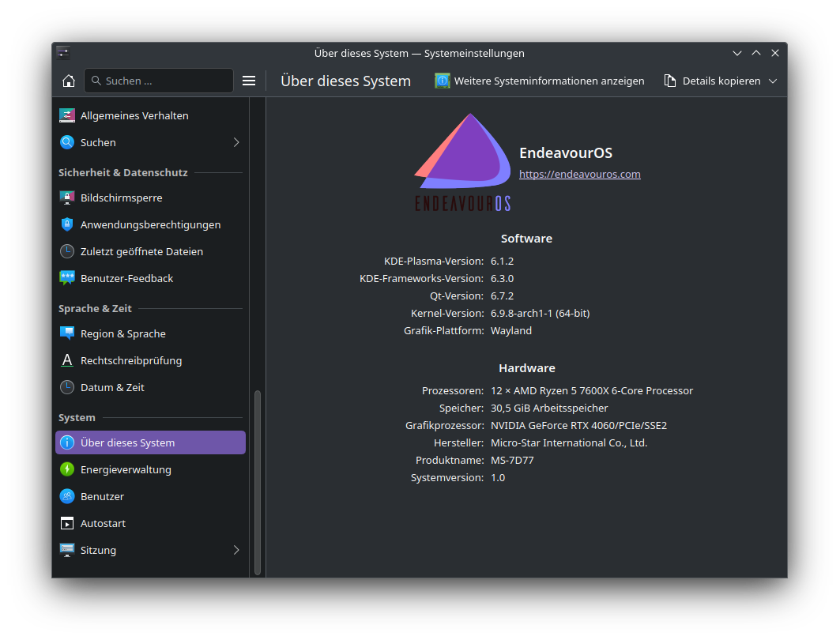Screen dimensions: 840x640
Task: Click the Sicherheit & Datenschutz section header
Action: coord(122,172)
